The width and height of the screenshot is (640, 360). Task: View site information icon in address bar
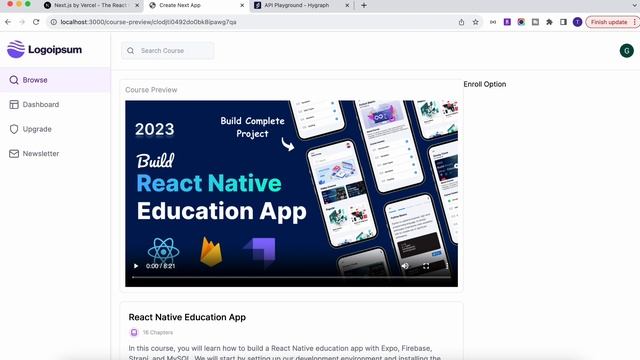tap(53, 22)
